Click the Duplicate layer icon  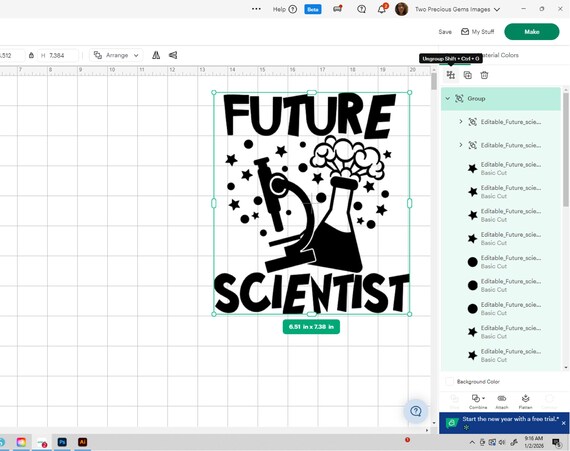pos(467,75)
